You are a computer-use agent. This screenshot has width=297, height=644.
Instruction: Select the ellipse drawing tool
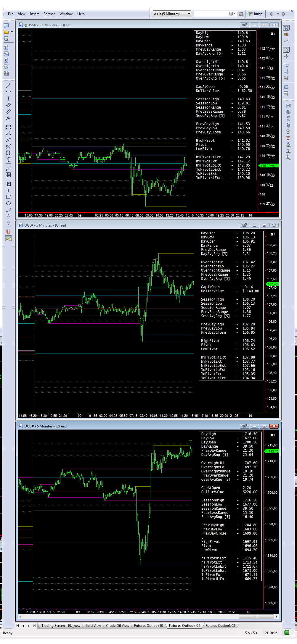coord(8,203)
